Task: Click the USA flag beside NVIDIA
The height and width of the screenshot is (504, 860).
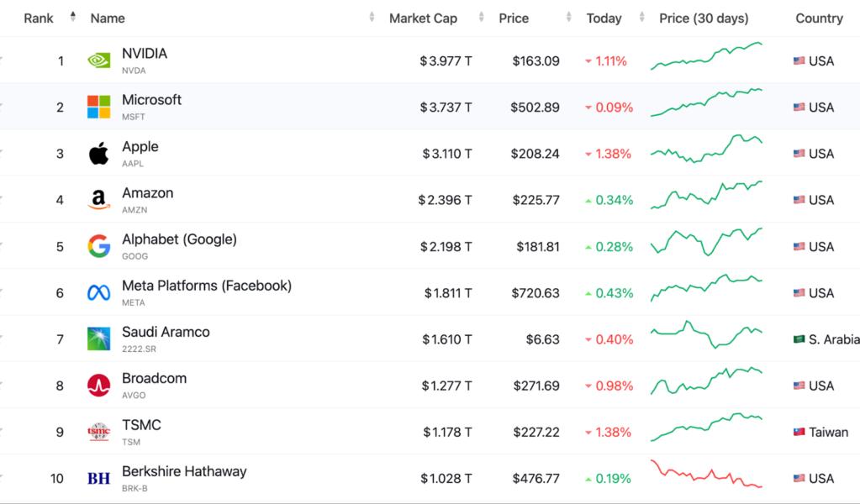Action: tap(797, 60)
